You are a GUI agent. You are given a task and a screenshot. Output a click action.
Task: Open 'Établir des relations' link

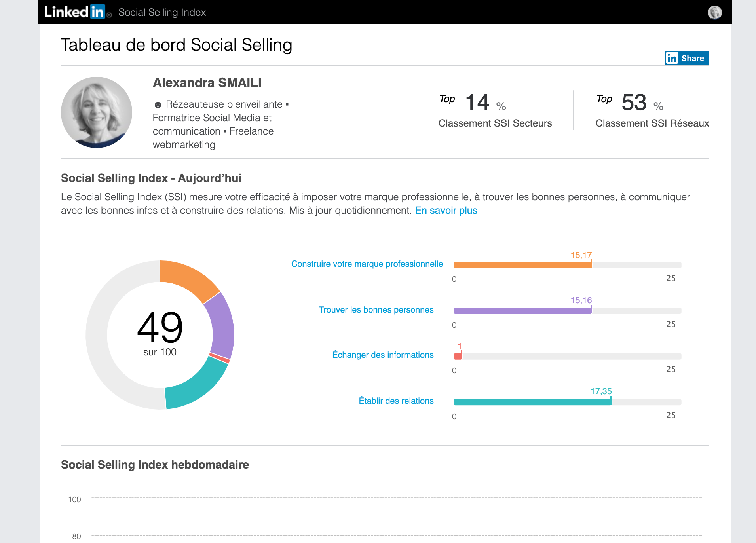point(396,401)
